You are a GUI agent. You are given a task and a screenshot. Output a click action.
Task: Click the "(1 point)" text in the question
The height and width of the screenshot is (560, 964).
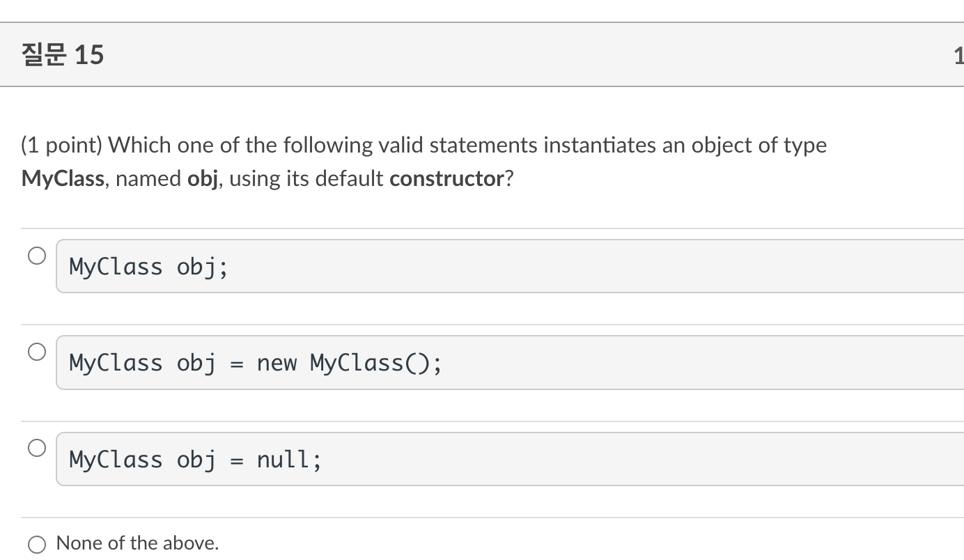pyautogui.click(x=61, y=145)
